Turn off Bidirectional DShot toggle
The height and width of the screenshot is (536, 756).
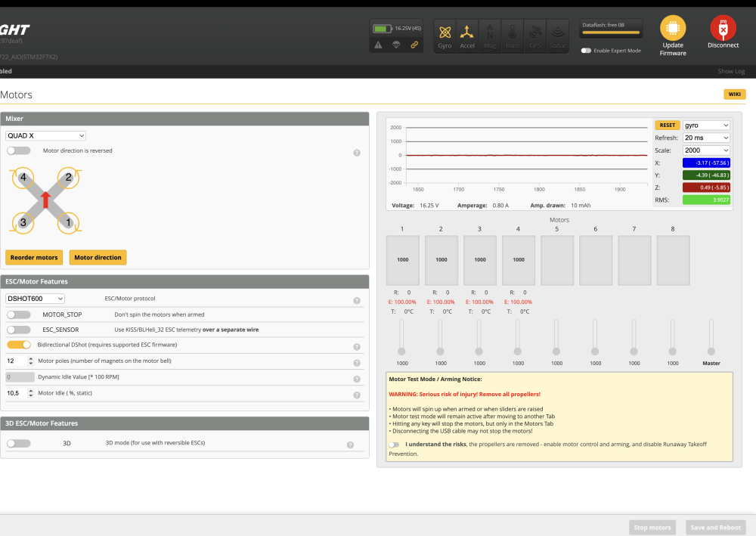[x=18, y=345]
